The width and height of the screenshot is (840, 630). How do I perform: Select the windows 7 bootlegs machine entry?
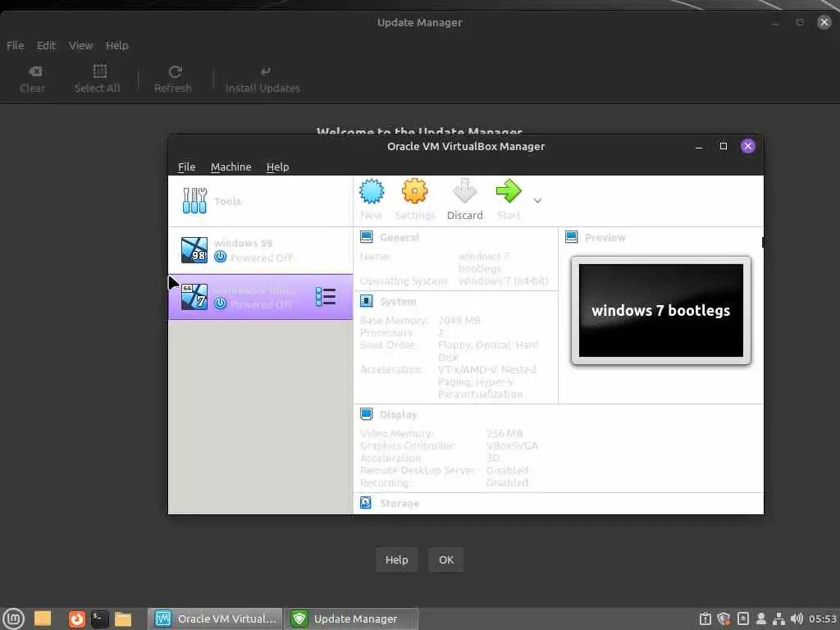tap(260, 297)
